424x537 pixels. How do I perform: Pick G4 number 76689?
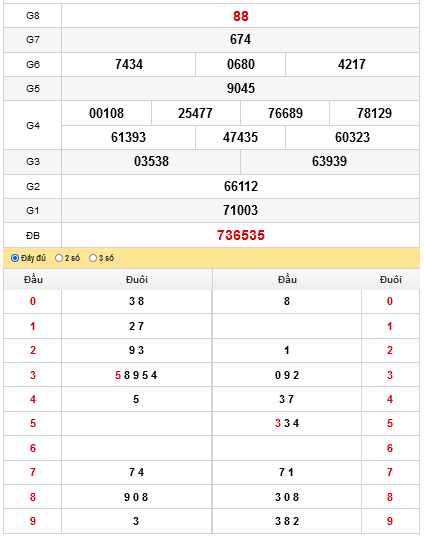285,113
